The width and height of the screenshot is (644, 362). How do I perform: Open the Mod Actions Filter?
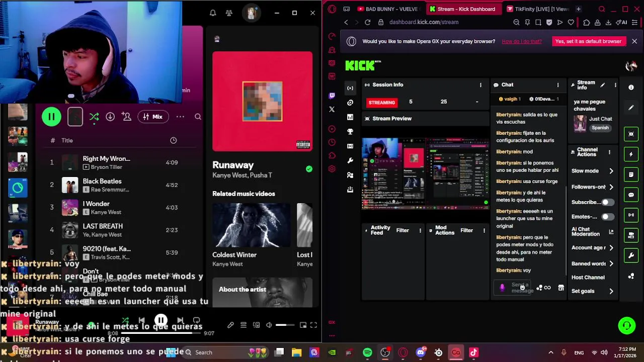coord(466,231)
